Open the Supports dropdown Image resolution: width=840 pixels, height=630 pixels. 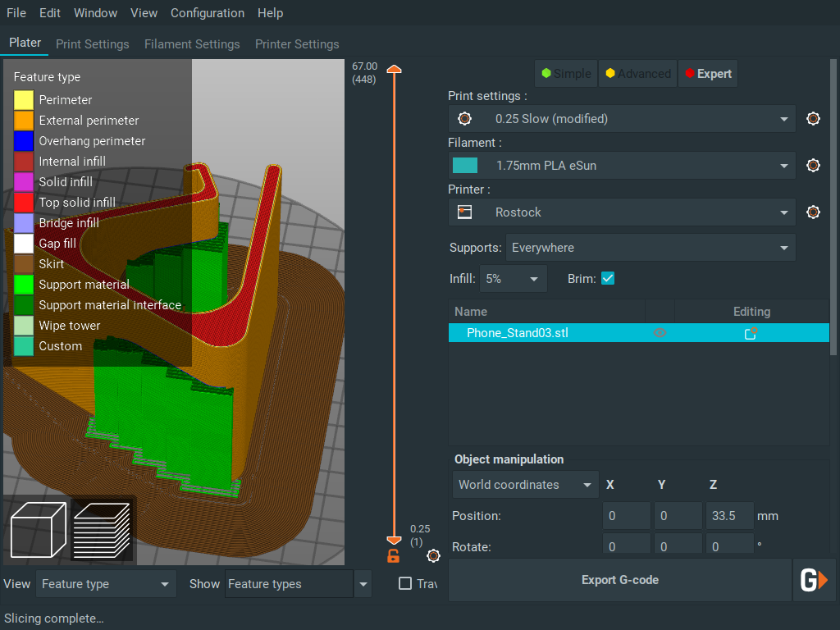[x=651, y=247]
